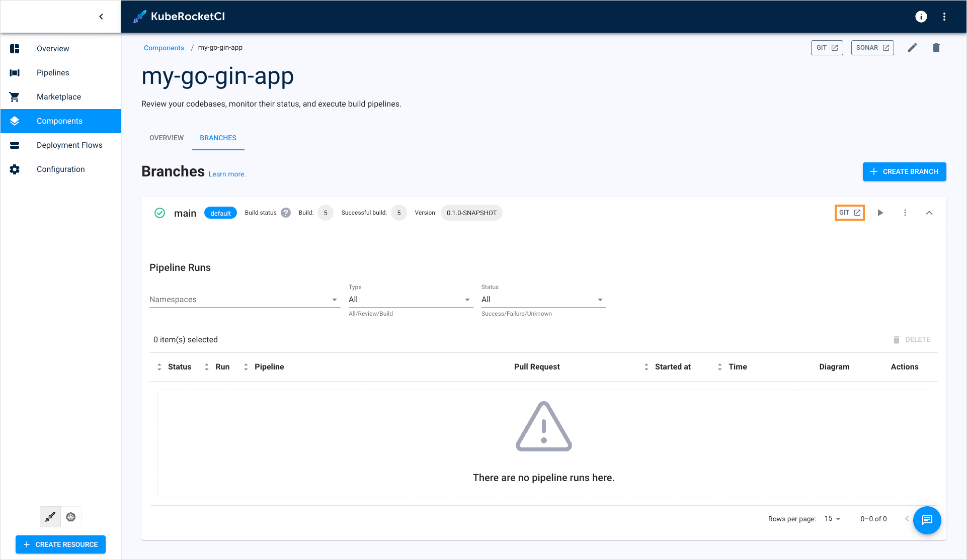Screen dimensions: 967x560
Task: Click the GIT icon on main branch
Action: (849, 213)
